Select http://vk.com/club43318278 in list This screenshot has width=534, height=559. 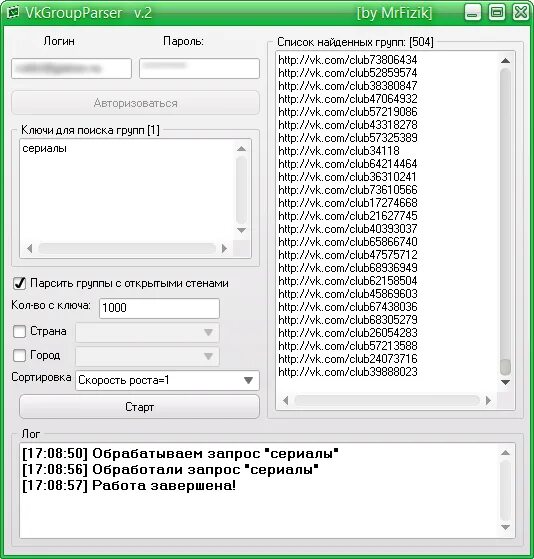pyautogui.click(x=348, y=125)
